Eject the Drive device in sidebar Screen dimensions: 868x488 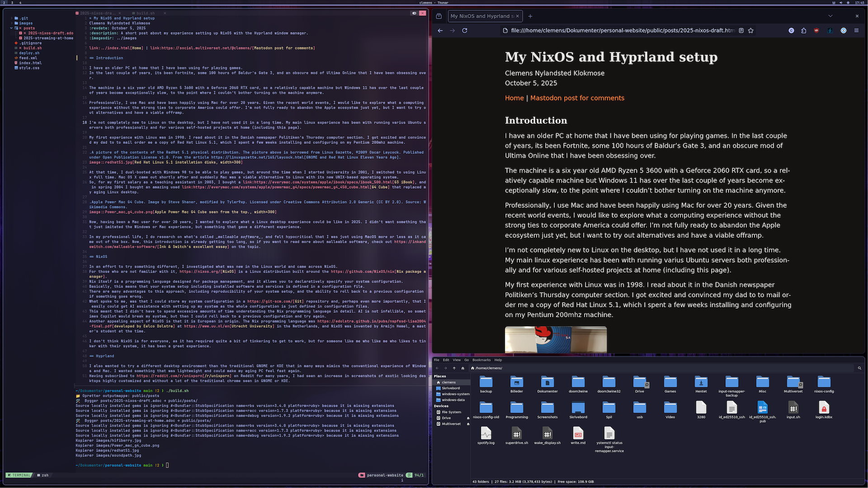[468, 418]
